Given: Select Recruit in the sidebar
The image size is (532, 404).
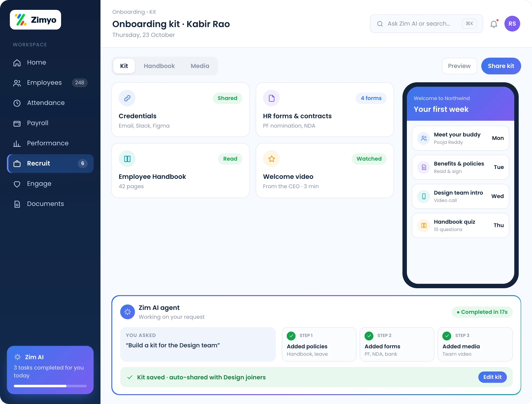Looking at the screenshot, I should pyautogui.click(x=50, y=163).
